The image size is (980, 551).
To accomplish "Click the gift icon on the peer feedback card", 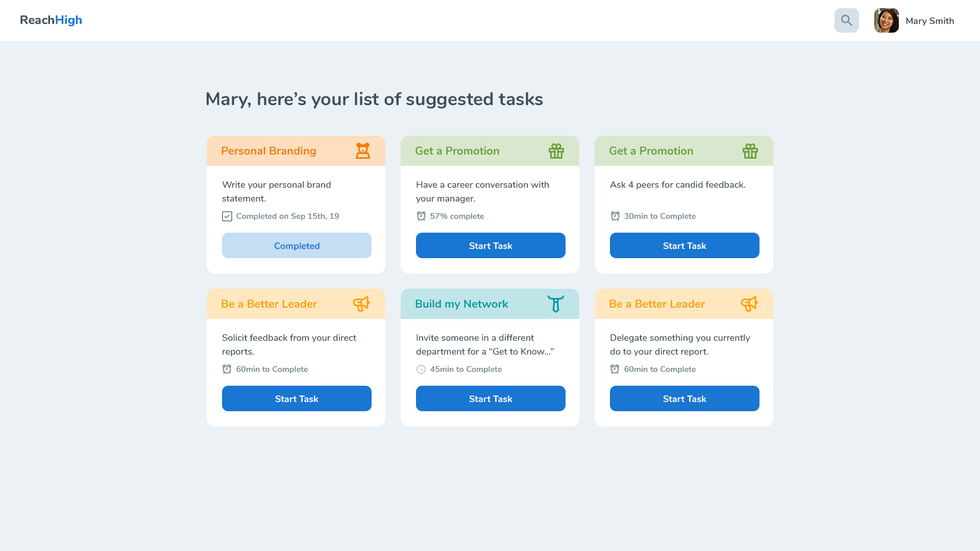I will click(x=750, y=151).
